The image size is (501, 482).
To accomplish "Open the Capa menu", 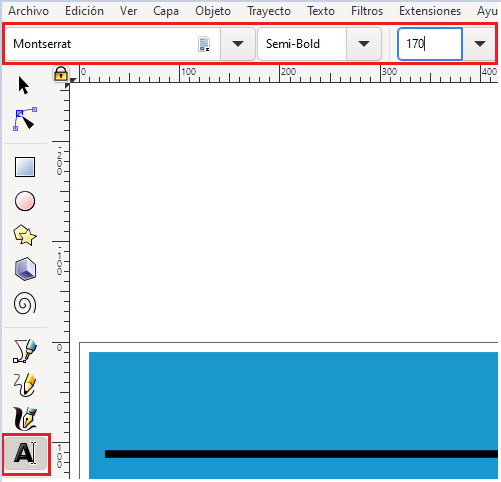I will click(x=166, y=11).
